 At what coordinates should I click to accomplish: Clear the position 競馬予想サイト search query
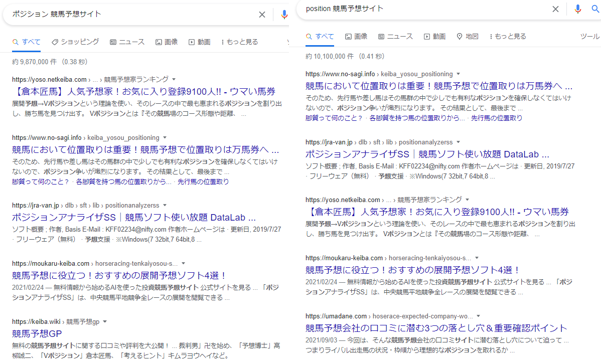(x=555, y=9)
